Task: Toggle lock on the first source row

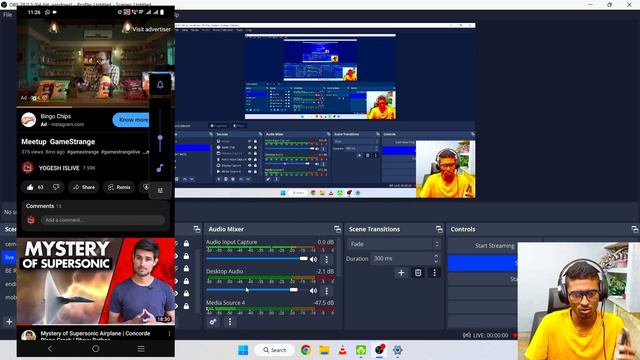Action: (186, 244)
